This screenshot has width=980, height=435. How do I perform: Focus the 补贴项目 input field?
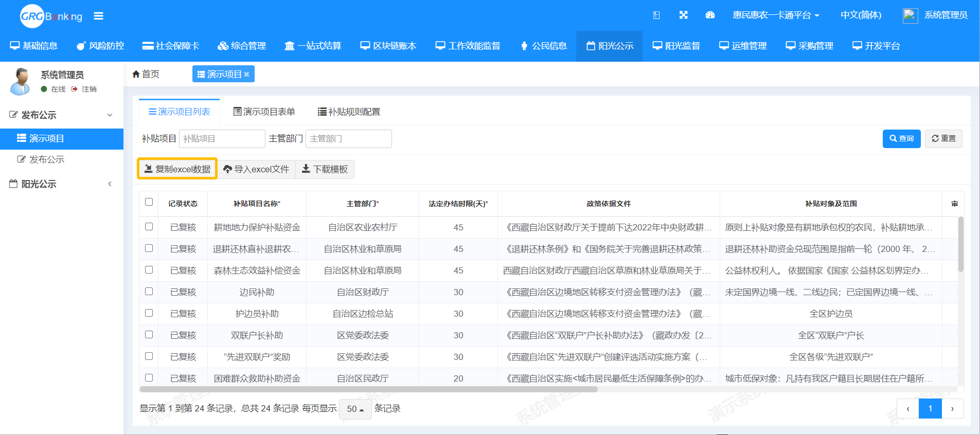click(x=222, y=139)
